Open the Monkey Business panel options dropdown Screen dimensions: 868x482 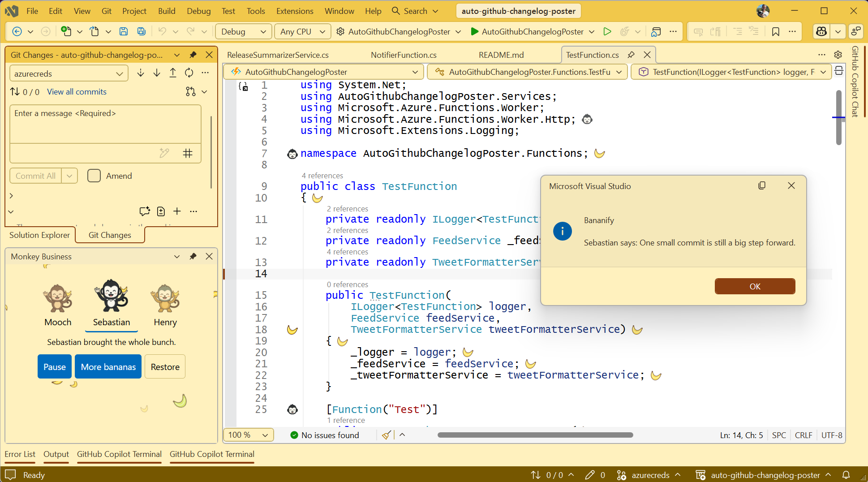tap(177, 256)
